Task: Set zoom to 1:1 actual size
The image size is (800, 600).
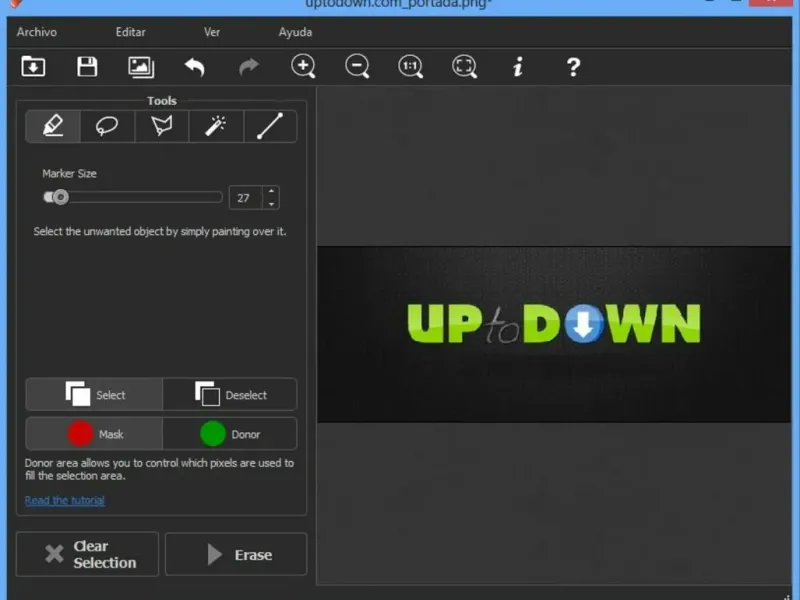Action: point(411,66)
